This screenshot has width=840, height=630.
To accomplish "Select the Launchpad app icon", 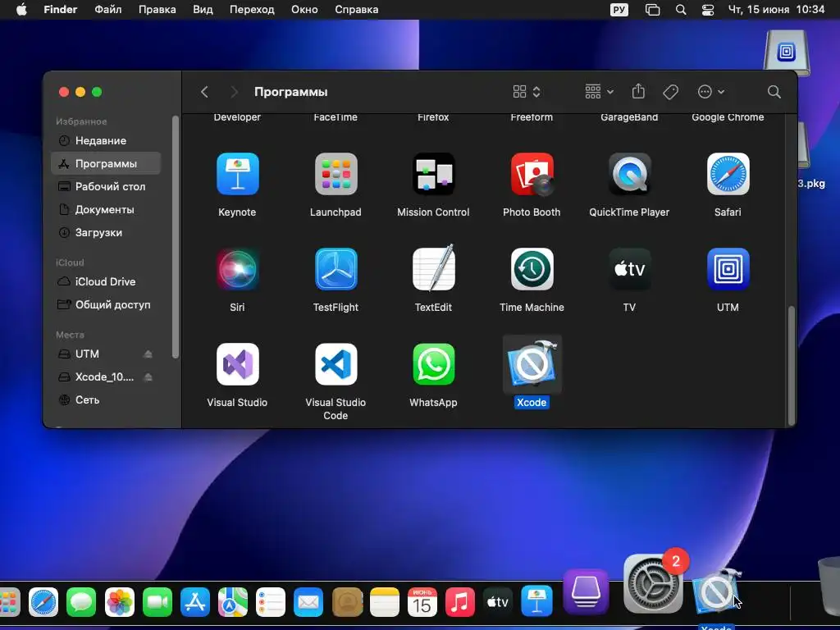I will click(336, 174).
